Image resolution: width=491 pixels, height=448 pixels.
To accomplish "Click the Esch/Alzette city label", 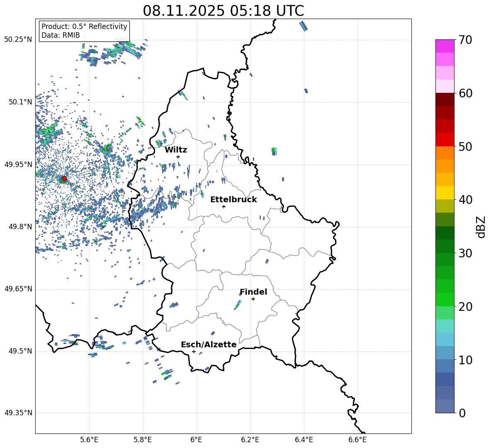I will click(209, 344).
